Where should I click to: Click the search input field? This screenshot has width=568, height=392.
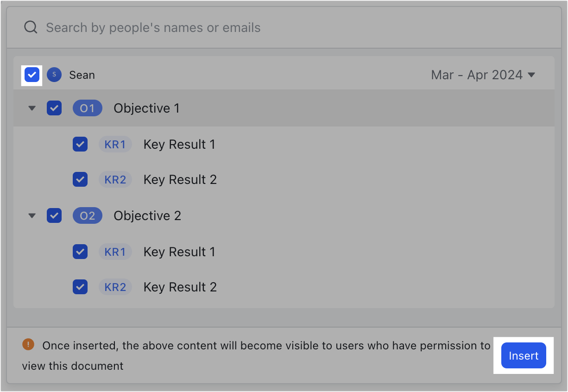[x=185, y=27]
